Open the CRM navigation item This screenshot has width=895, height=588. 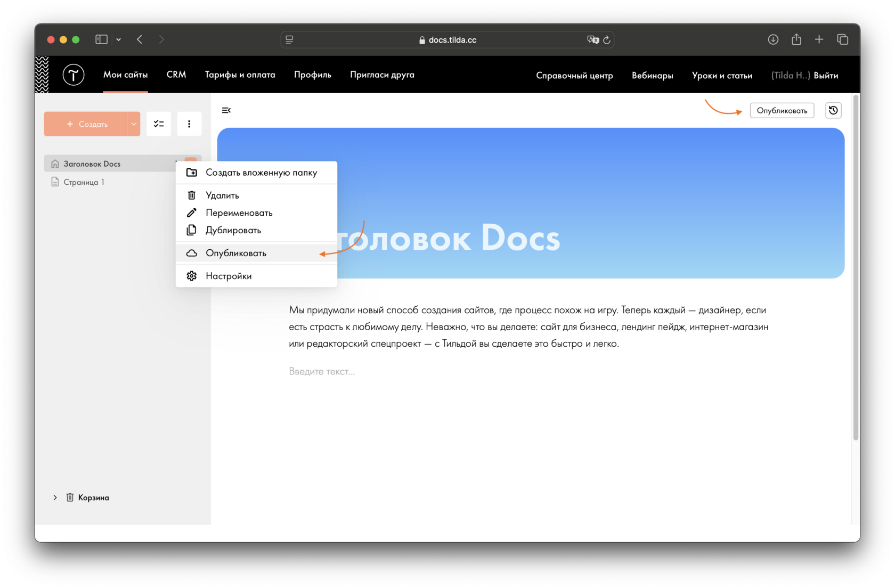click(176, 75)
